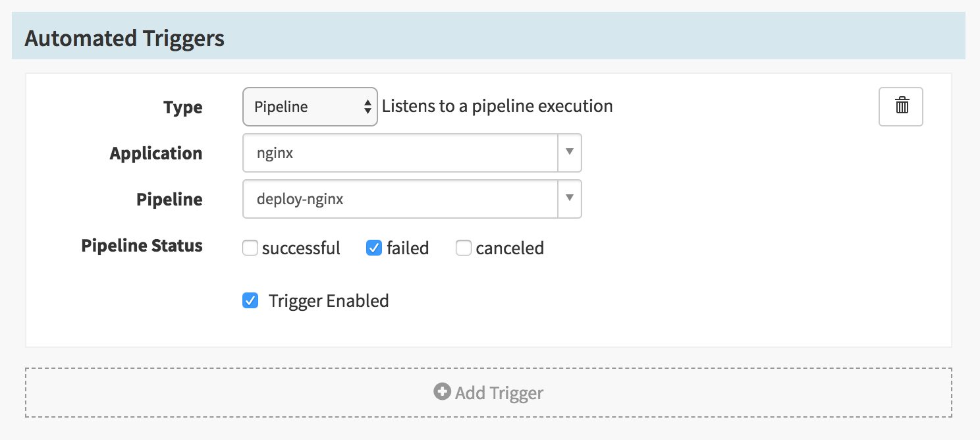This screenshot has height=440, width=980.
Task: Click the deploy-nginx value in the Pipeline field
Action: tap(300, 199)
